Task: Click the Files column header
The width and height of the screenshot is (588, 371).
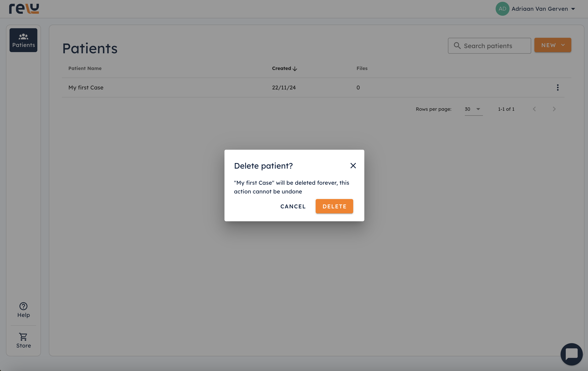Action: pyautogui.click(x=362, y=68)
